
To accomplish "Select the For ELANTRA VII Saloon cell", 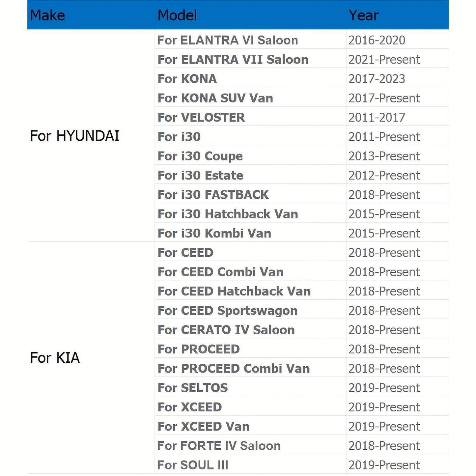I will tap(233, 60).
